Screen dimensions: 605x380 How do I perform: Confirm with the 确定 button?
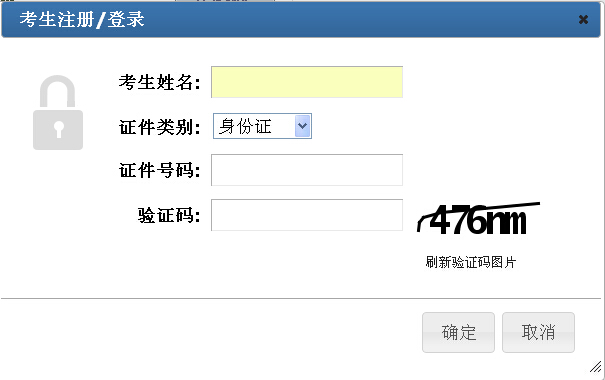click(x=458, y=332)
